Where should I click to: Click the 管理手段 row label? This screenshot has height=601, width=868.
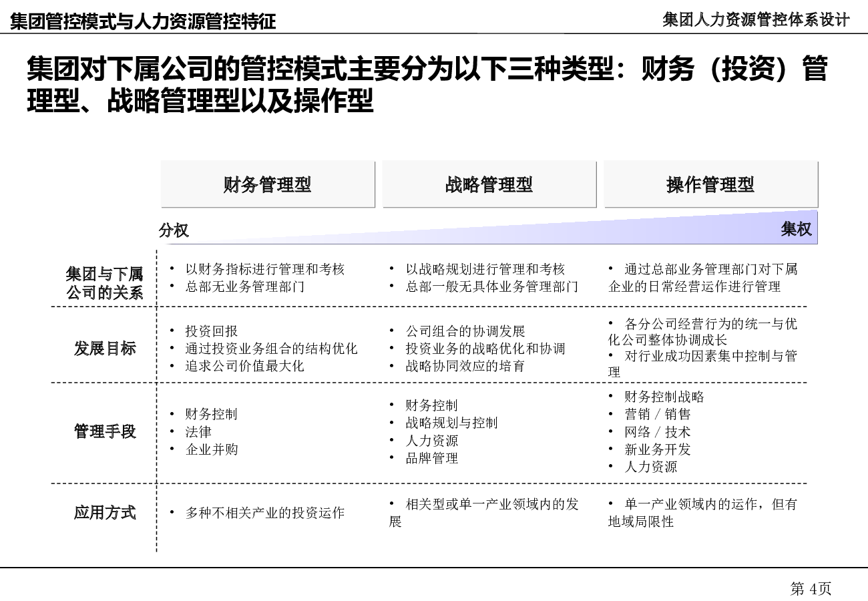coord(104,431)
